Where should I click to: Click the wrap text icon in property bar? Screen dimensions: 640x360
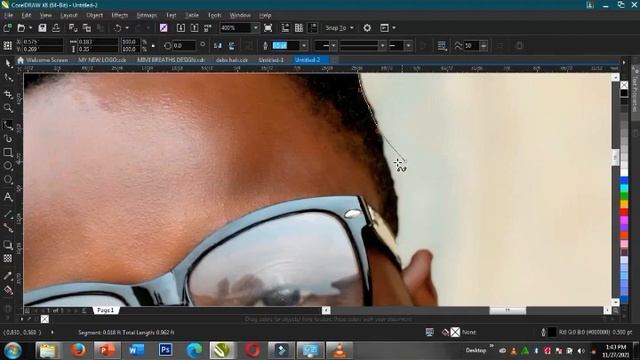(x=442, y=46)
